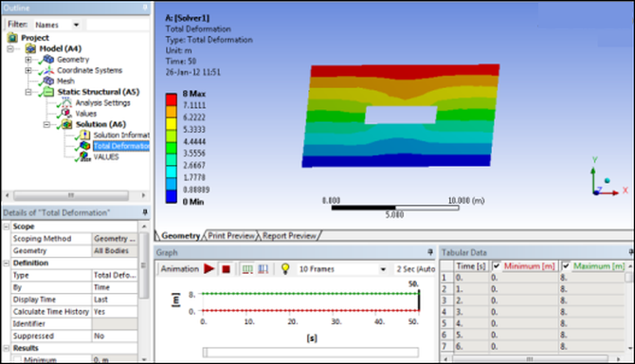
Task: Select VALUES in the solution tree
Action: pos(106,156)
